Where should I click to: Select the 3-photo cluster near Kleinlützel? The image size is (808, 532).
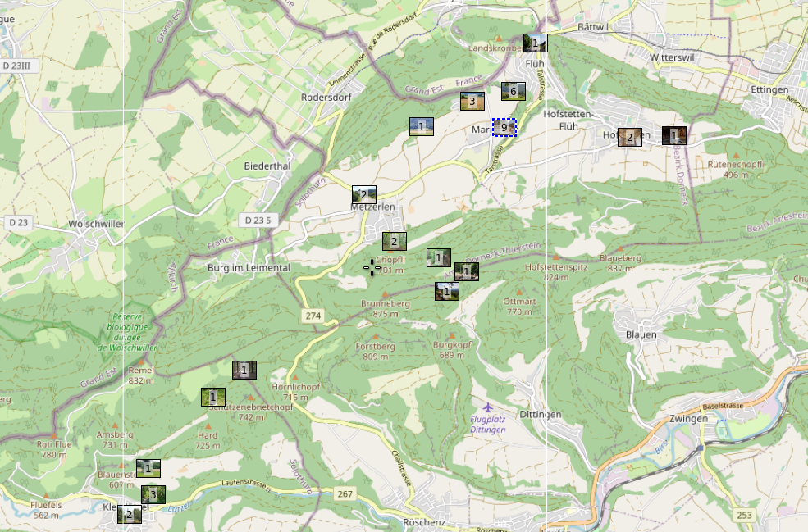coord(153,494)
